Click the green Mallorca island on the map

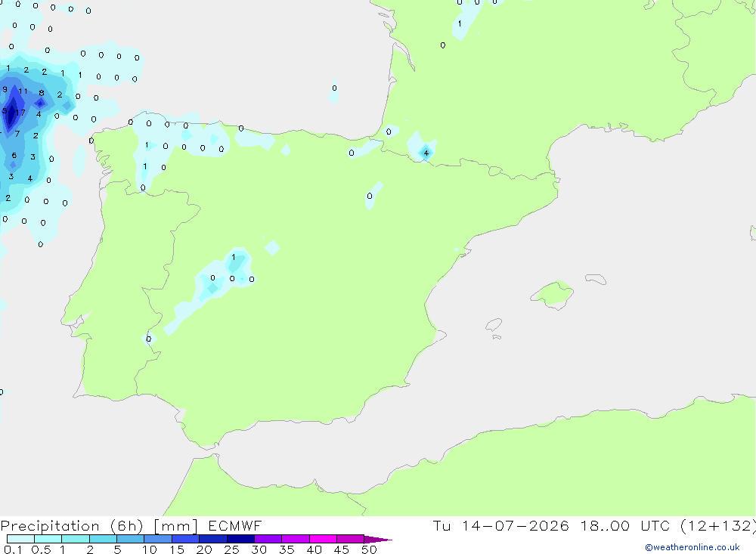coord(552,294)
